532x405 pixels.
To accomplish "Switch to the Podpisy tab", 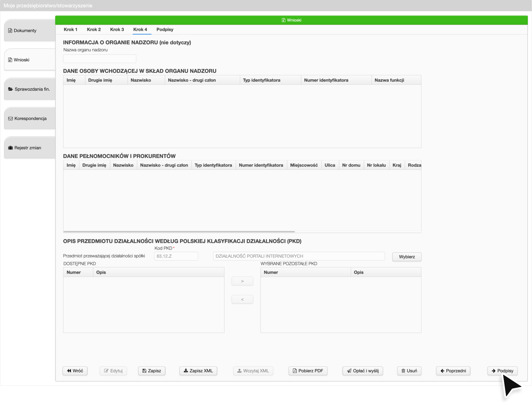I will tap(165, 30).
